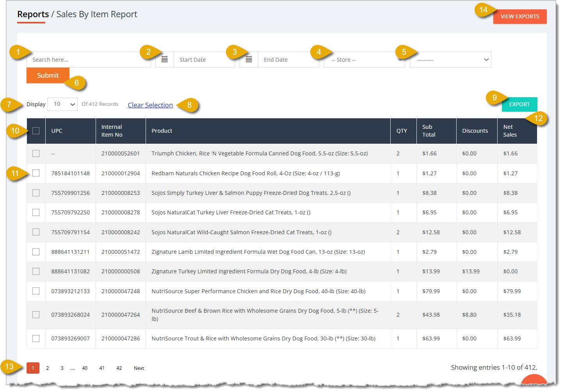Go to the Next page
The image size is (562, 392).
[x=139, y=368]
